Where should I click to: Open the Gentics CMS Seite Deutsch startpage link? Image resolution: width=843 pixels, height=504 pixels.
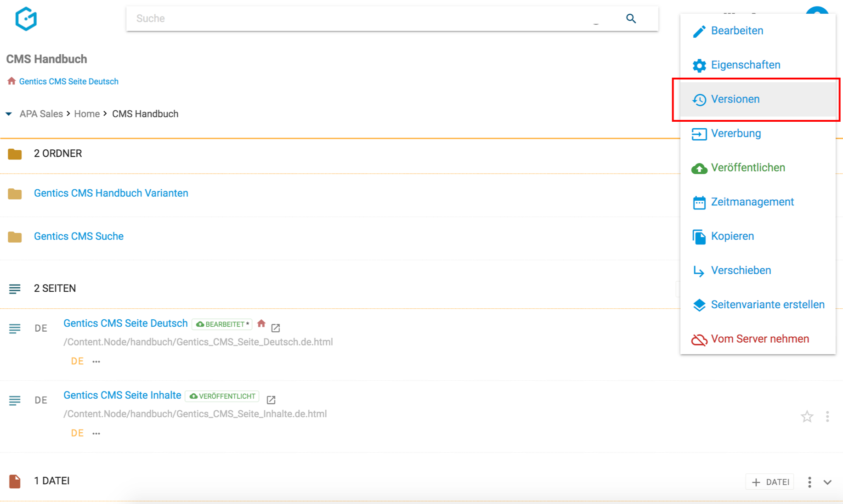[69, 81]
